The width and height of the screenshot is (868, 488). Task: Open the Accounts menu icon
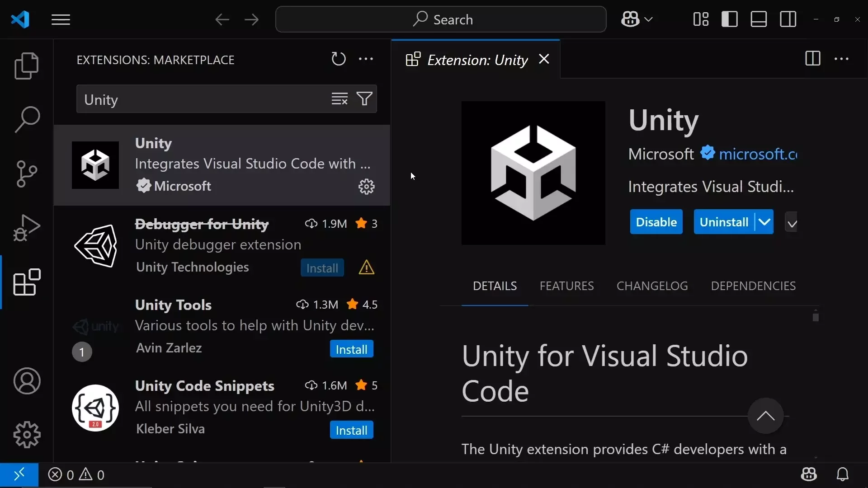tap(27, 381)
